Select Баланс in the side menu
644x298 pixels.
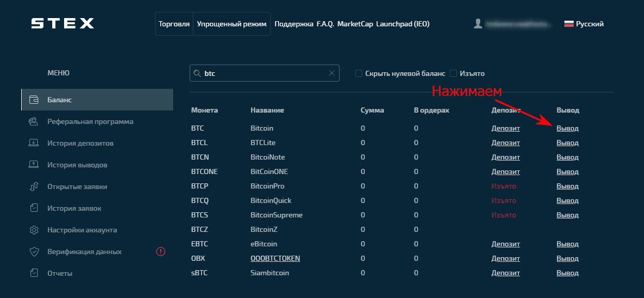point(97,100)
